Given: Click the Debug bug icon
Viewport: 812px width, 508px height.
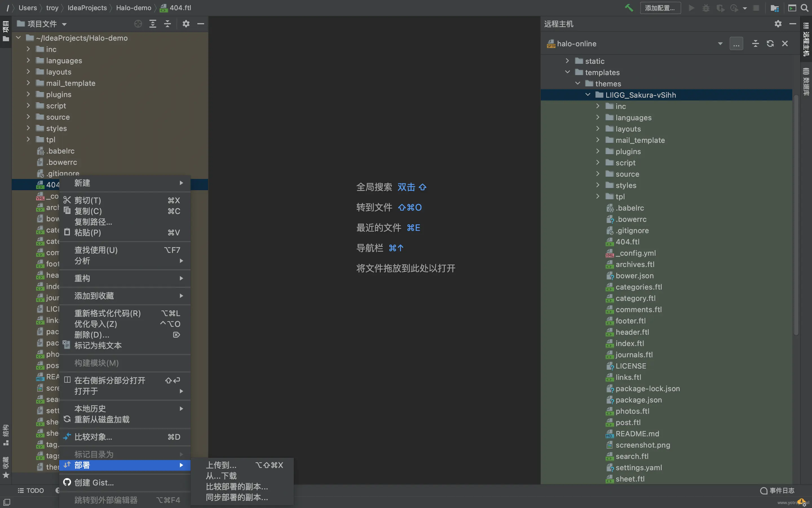Looking at the screenshot, I should (706, 8).
